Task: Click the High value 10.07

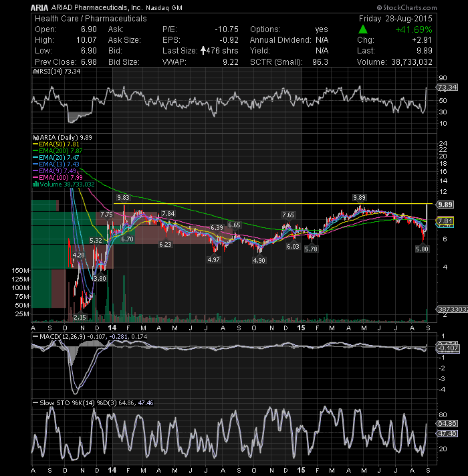Action: 86,40
